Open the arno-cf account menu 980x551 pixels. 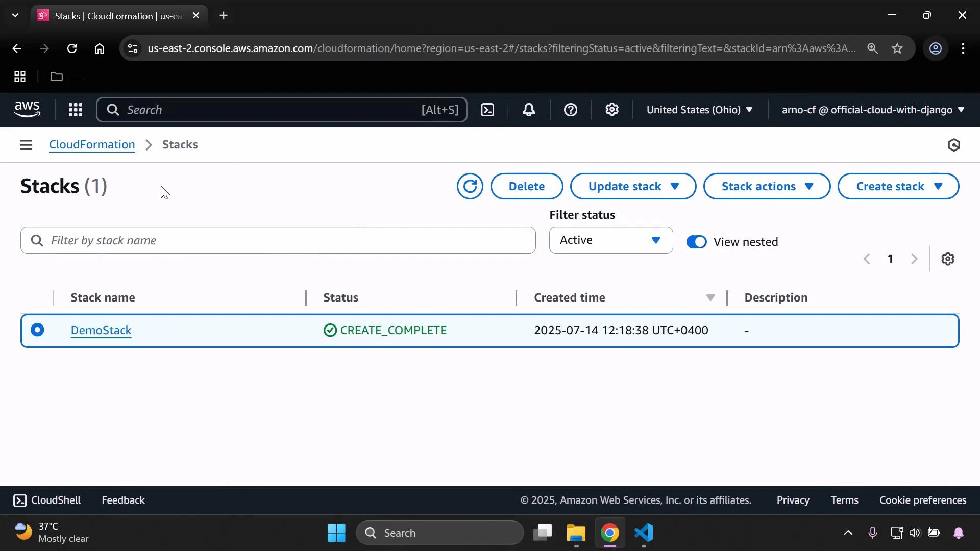(x=871, y=110)
